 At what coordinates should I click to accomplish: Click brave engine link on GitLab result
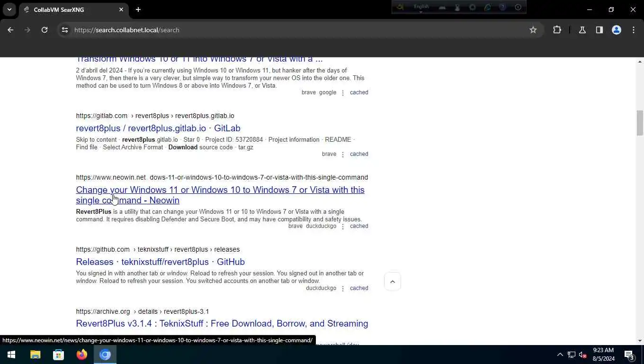tap(329, 154)
